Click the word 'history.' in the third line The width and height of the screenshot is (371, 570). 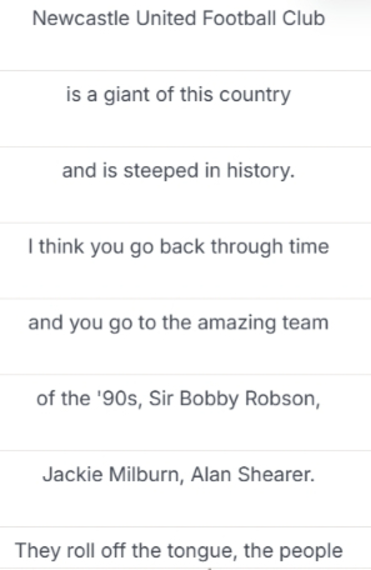click(x=261, y=171)
